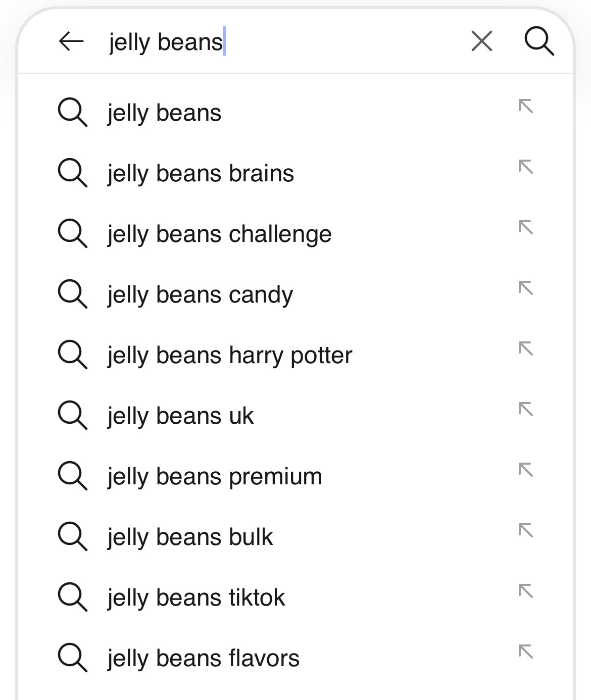The width and height of the screenshot is (591, 700).
Task: Clear the search text with X icon
Action: (x=481, y=41)
